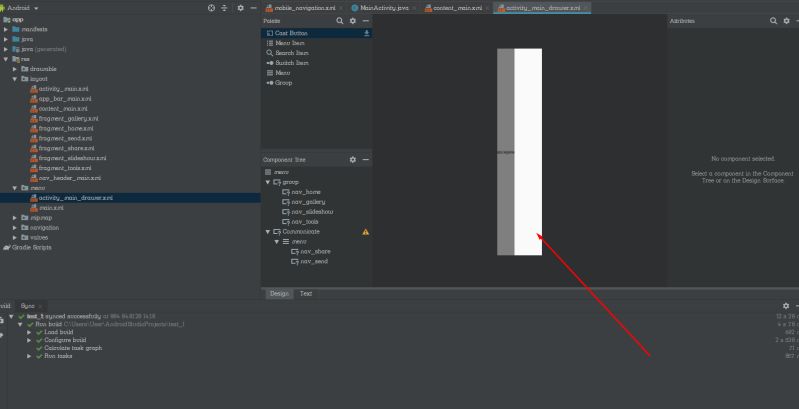
Task: Search in Attributes panel
Action: click(x=774, y=21)
